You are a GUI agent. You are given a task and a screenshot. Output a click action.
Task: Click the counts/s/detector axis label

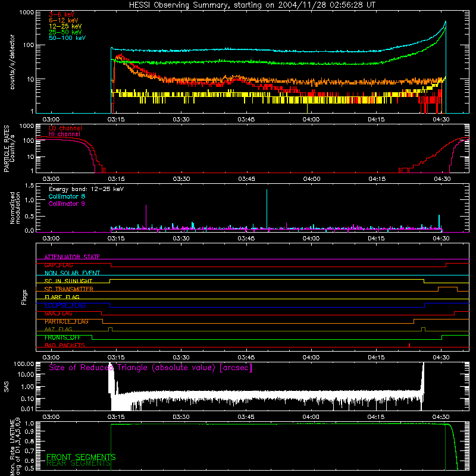12,62
